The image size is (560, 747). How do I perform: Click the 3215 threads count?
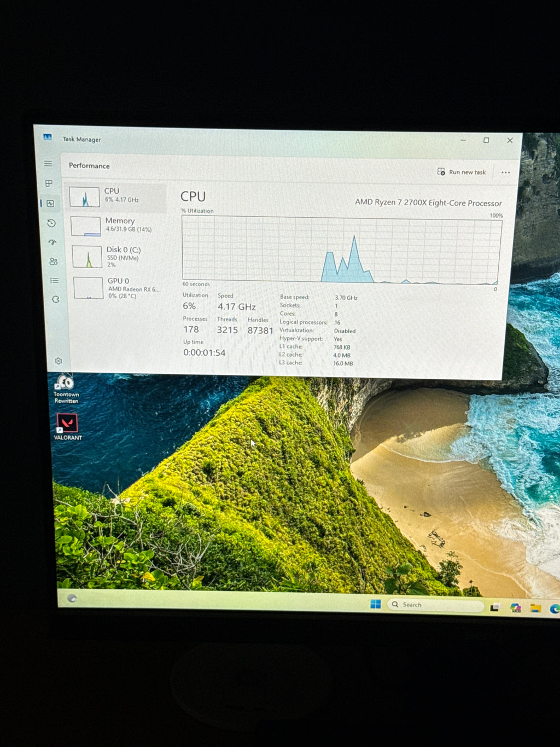pos(227,330)
